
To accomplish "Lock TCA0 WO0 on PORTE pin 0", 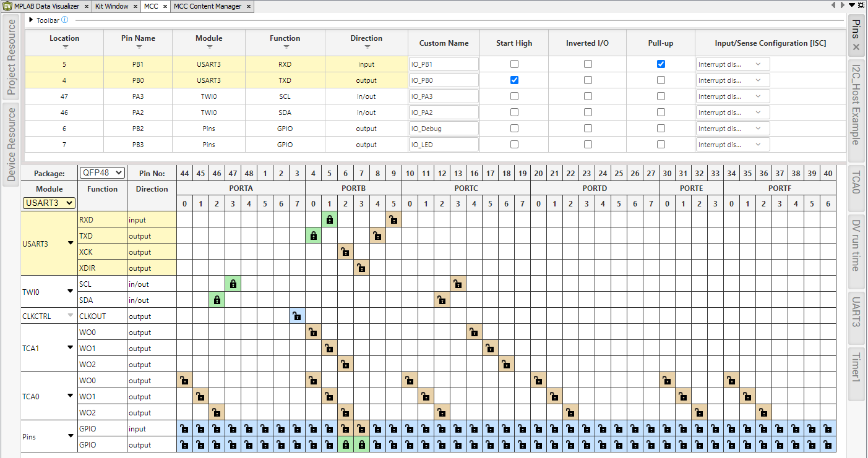I will coord(667,380).
